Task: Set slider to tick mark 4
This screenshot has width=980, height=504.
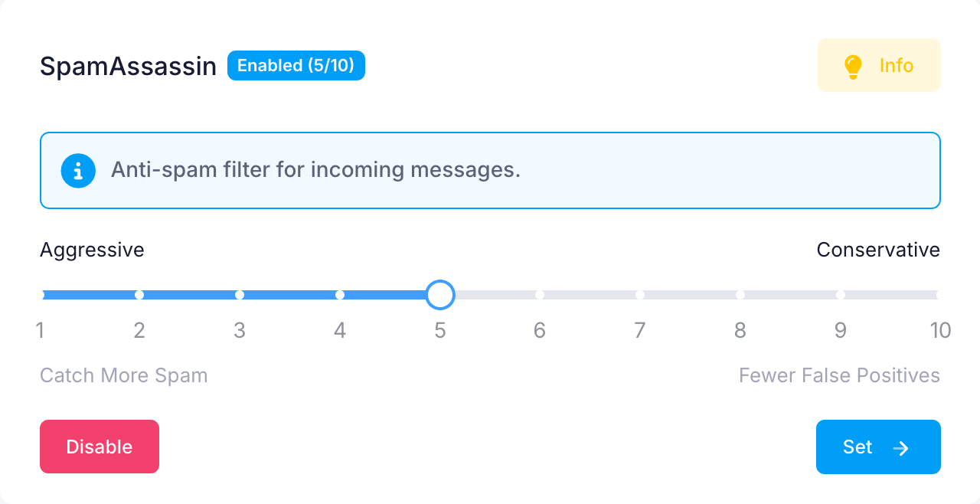Action: 340,295
